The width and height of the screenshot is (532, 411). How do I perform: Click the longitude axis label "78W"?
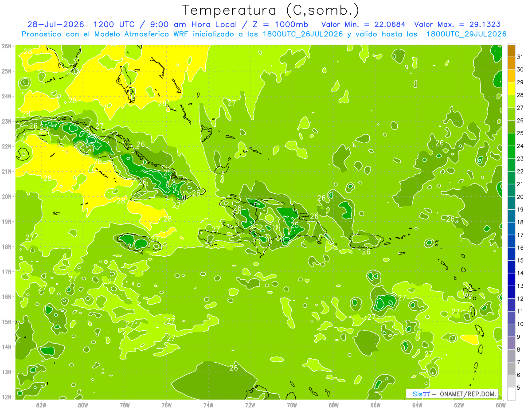point(125,405)
